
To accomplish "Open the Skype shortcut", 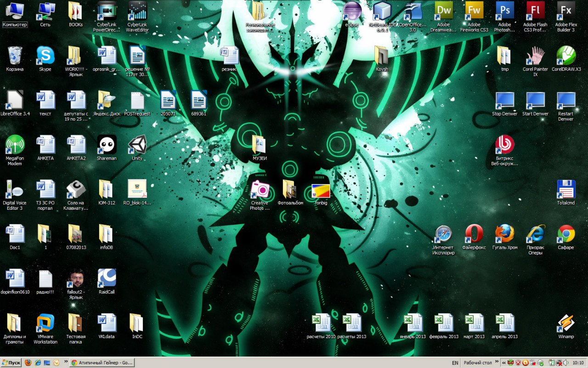I will click(45, 59).
